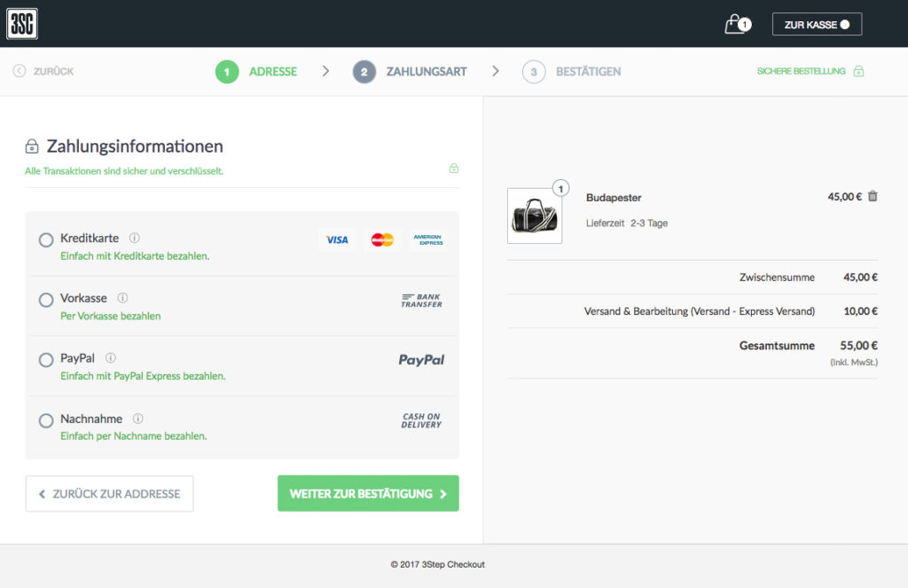The width and height of the screenshot is (908, 588).
Task: Click the 2017 3Step Checkout footer text
Action: [438, 564]
